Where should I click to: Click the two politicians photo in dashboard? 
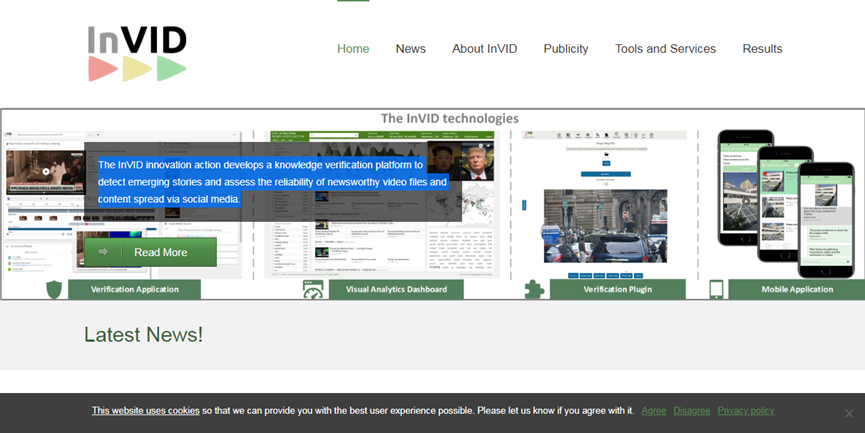click(x=461, y=161)
